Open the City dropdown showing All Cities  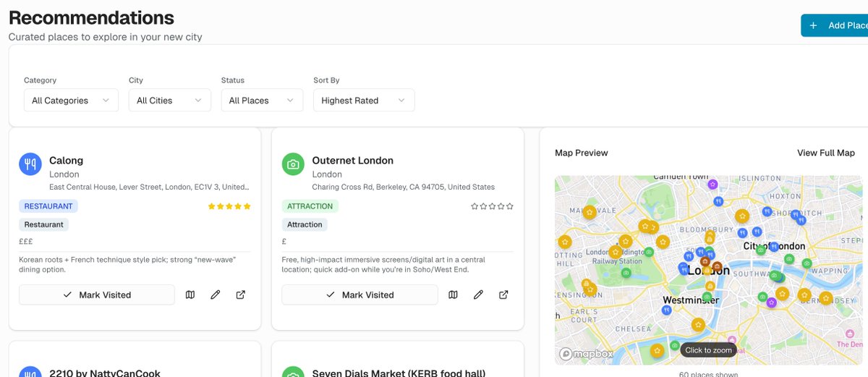pyautogui.click(x=170, y=101)
